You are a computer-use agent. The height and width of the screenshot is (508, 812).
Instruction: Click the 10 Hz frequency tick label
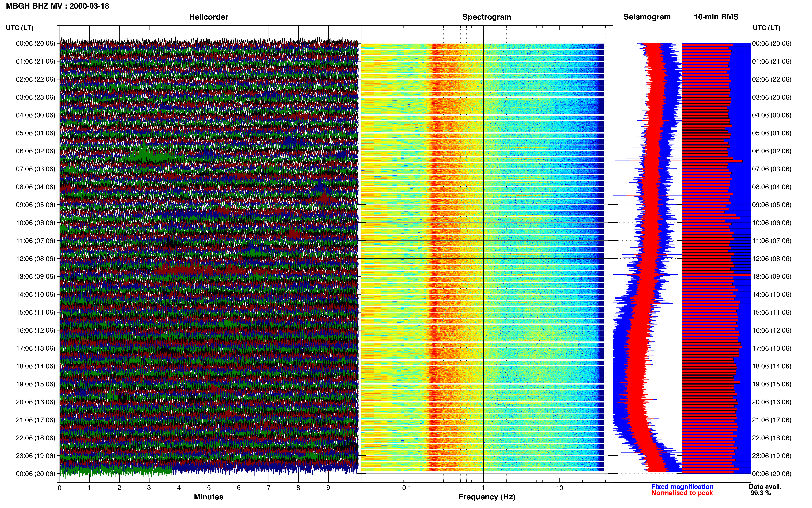[559, 487]
